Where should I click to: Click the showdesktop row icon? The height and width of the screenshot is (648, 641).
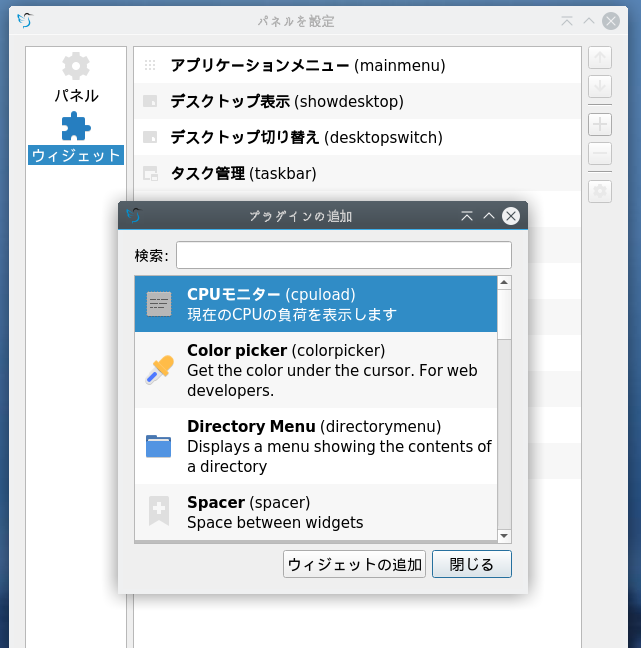click(150, 101)
